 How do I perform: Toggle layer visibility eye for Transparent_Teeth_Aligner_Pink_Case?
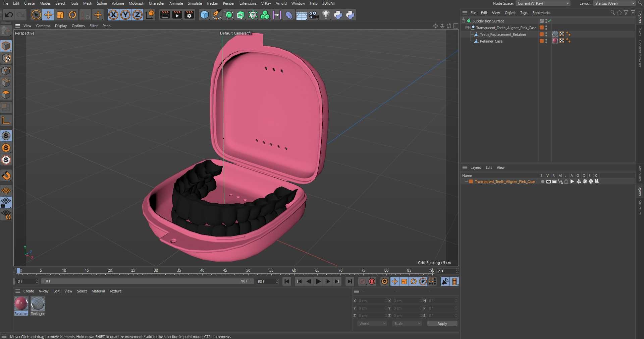coord(548,182)
